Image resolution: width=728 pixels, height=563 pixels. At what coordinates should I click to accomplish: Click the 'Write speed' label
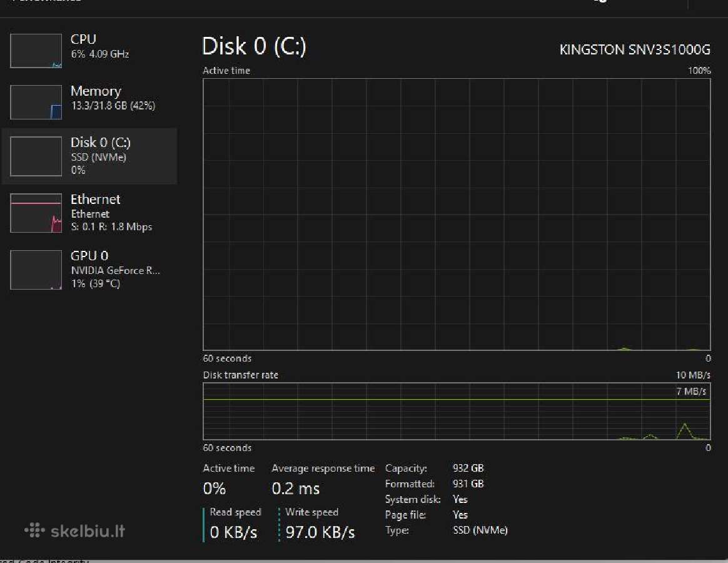coord(312,512)
